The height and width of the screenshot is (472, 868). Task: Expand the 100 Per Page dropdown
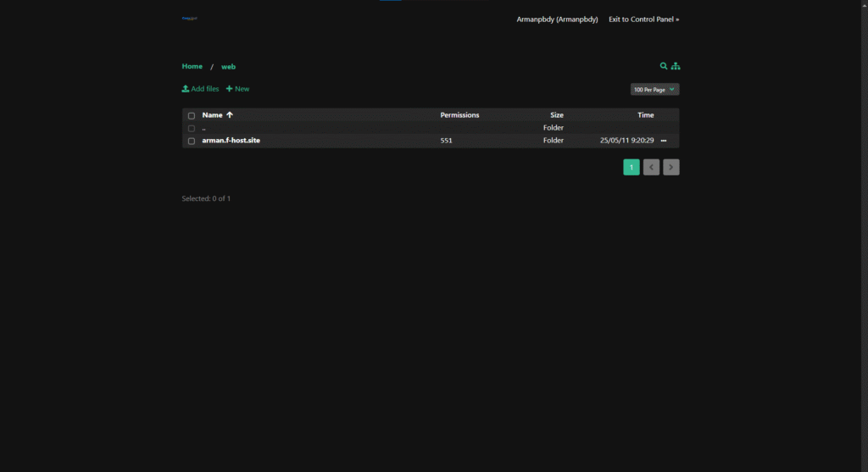[x=654, y=89]
